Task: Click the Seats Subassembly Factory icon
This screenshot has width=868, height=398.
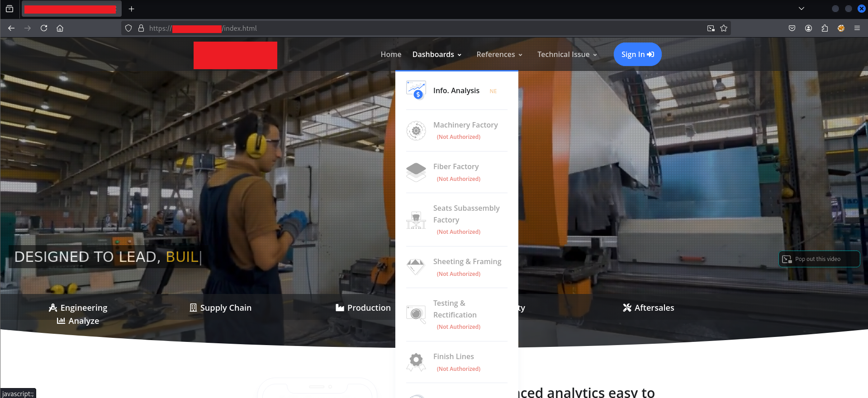Action: (x=416, y=220)
